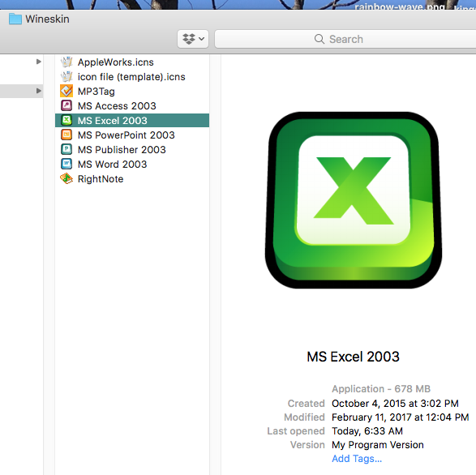476x475 pixels.
Task: Click the large Excel preview image
Action: [x=354, y=200]
